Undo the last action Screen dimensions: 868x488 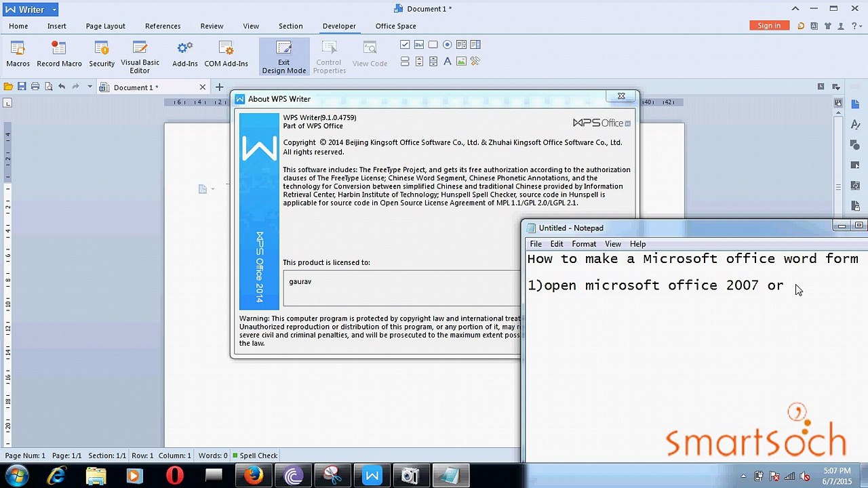click(x=62, y=87)
